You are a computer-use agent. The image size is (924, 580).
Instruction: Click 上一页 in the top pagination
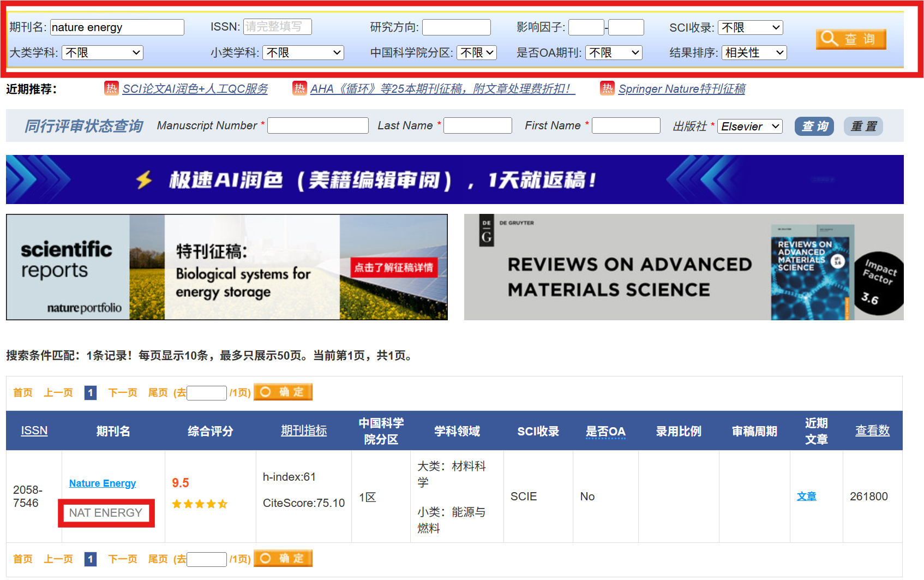58,393
